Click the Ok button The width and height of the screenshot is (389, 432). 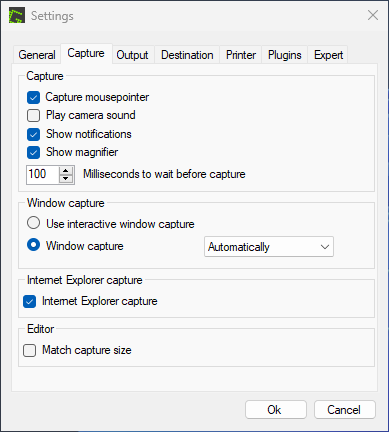(276, 410)
